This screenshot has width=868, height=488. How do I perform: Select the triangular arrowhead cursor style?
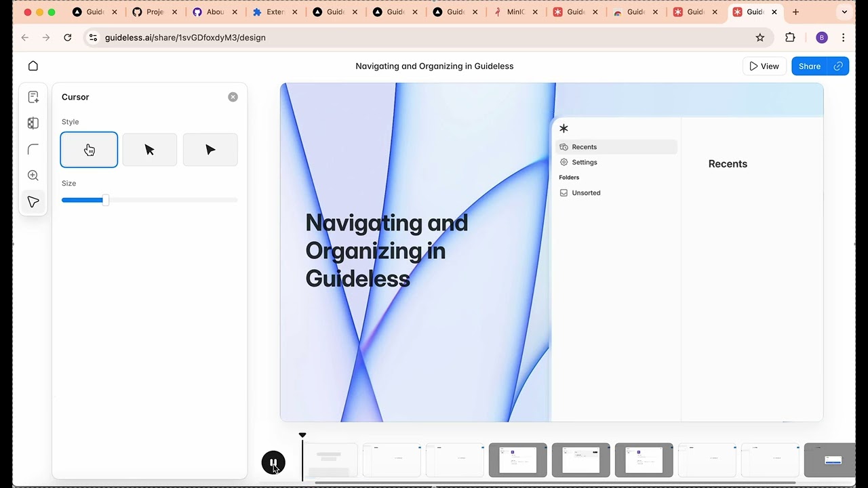coord(210,150)
